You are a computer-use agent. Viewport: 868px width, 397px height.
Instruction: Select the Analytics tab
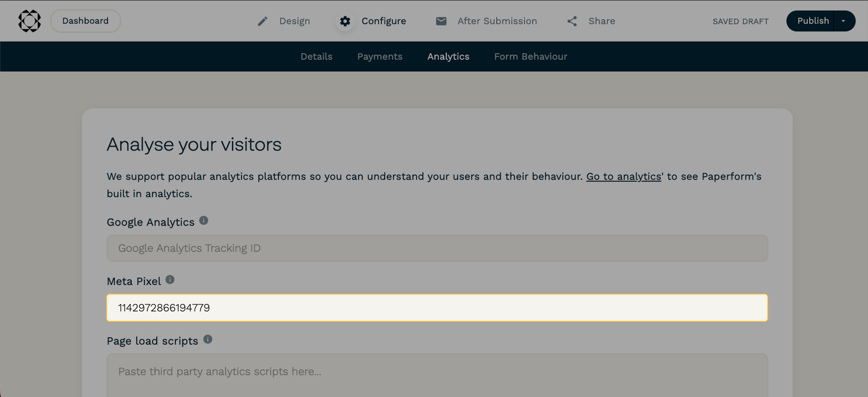pos(448,56)
